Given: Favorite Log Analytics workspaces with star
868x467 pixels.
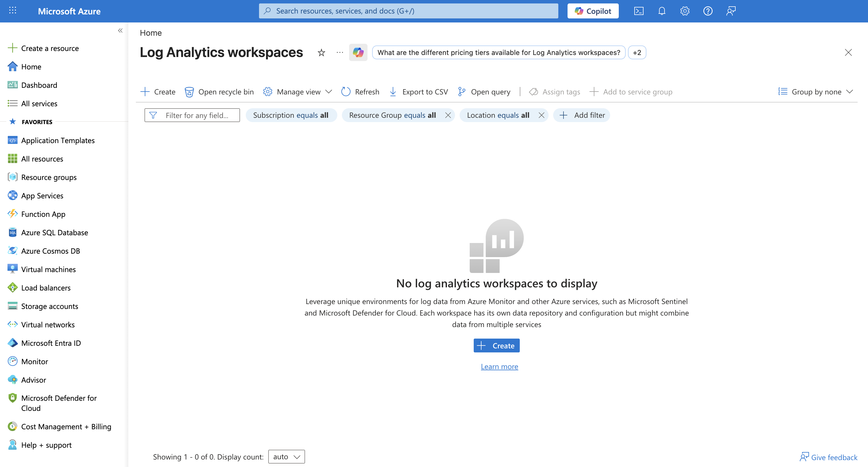Looking at the screenshot, I should (321, 53).
